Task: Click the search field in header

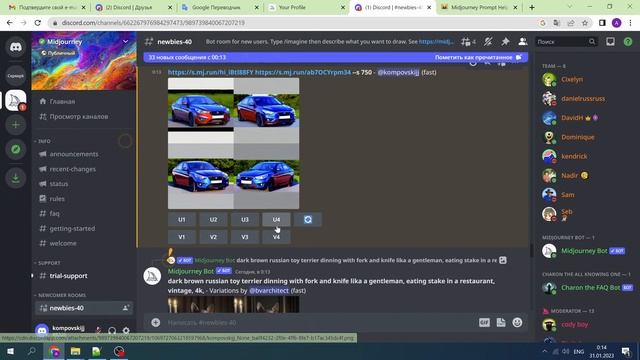Action: pos(566,42)
